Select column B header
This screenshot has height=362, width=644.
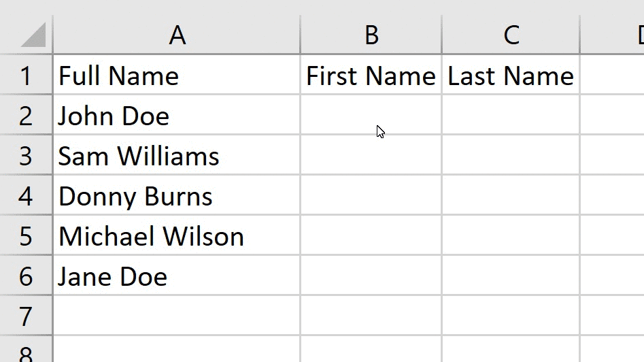pos(371,35)
